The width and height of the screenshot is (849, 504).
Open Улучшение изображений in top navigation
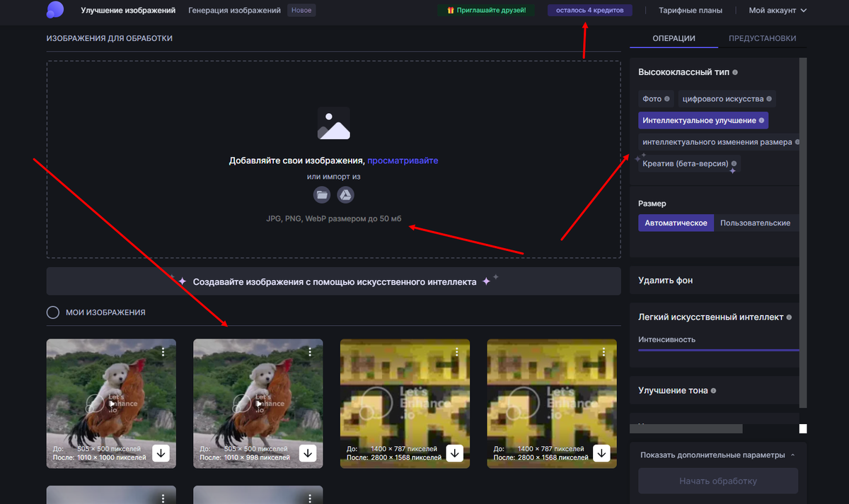point(128,11)
